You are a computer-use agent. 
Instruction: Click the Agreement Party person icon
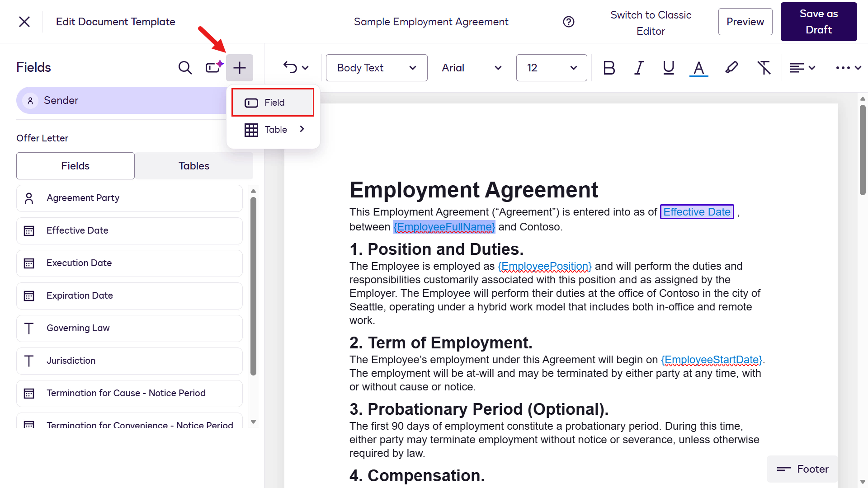29,198
